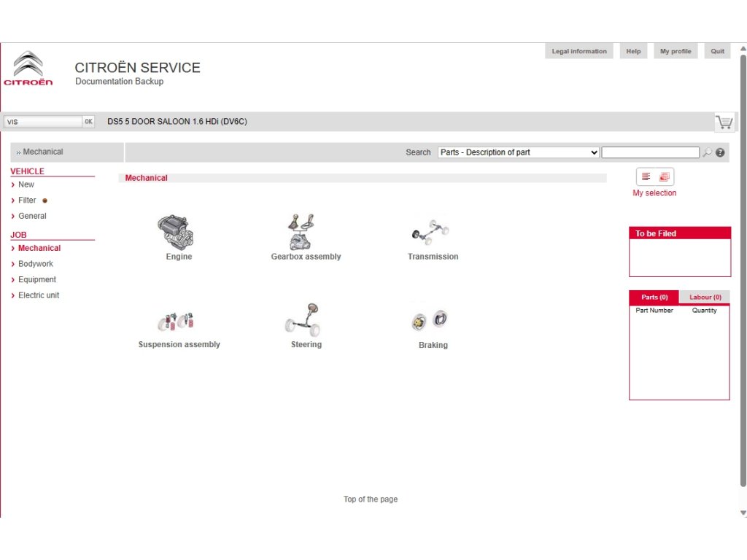Open the Gearbox assembly category

[302, 232]
